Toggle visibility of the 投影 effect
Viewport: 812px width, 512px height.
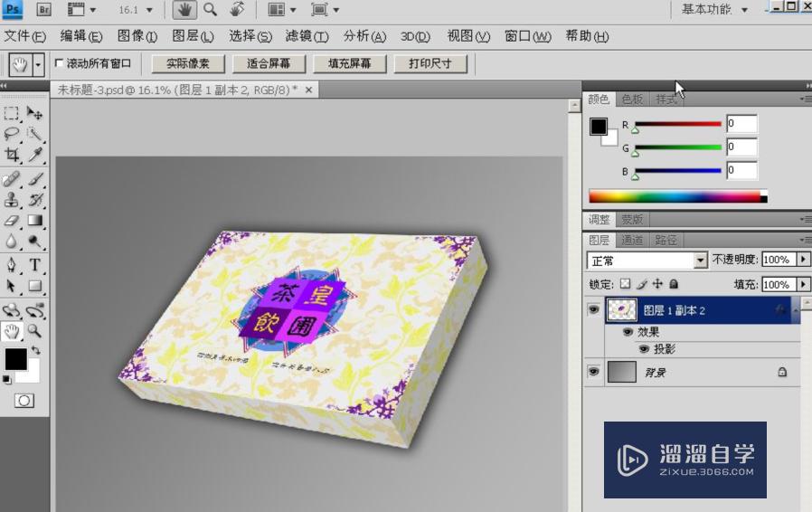pyautogui.click(x=644, y=349)
